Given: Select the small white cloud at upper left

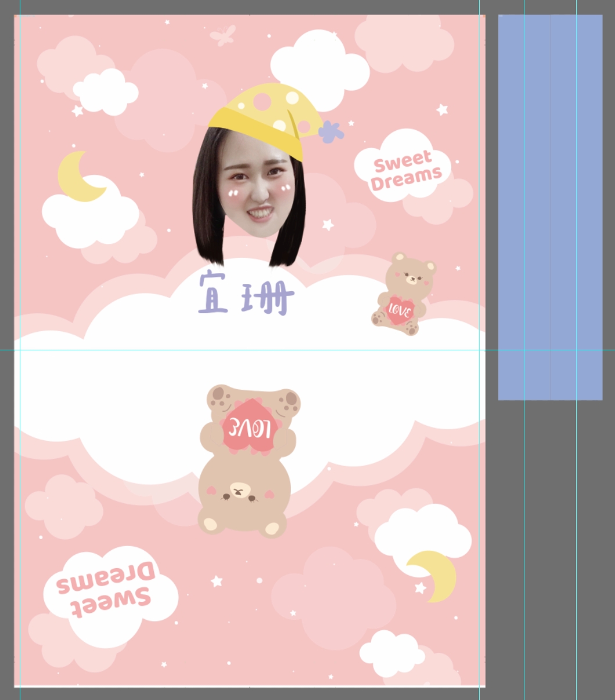Looking at the screenshot, I should (106, 92).
